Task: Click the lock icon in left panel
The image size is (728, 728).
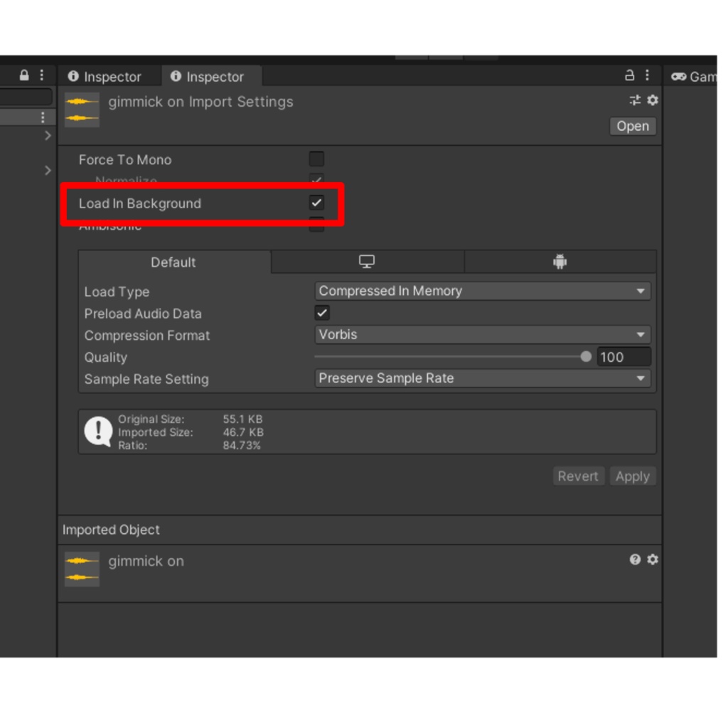Action: [x=24, y=75]
